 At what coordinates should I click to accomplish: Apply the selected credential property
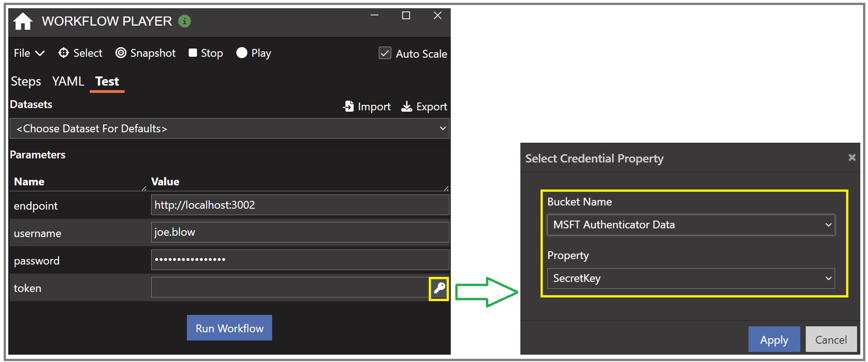(x=774, y=340)
